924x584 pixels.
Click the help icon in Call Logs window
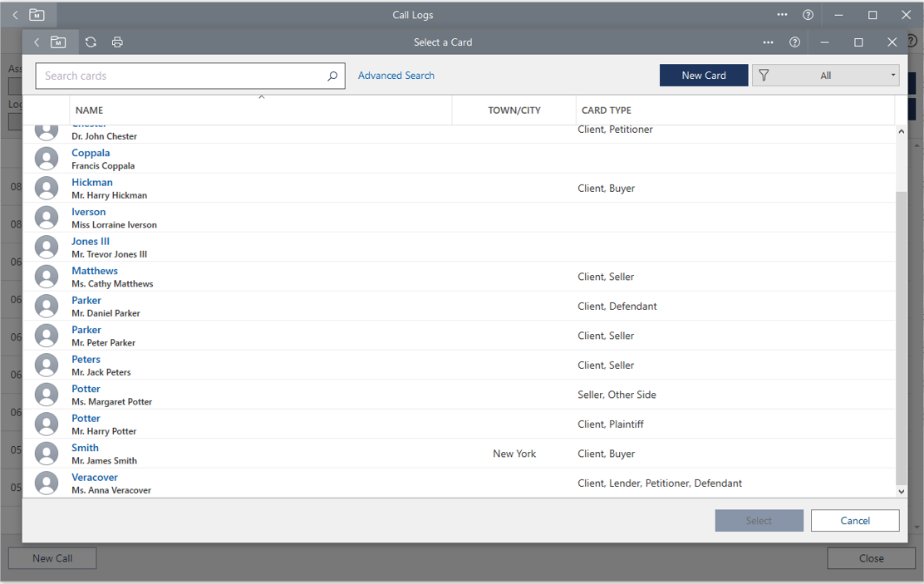tap(808, 15)
